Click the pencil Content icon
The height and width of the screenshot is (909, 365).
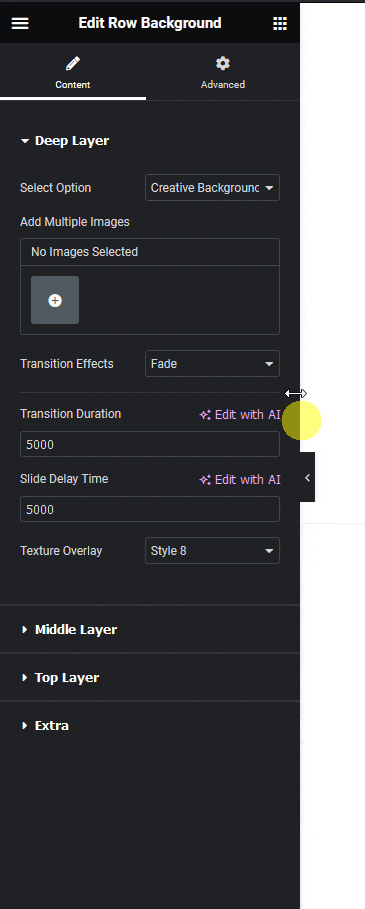(72, 63)
